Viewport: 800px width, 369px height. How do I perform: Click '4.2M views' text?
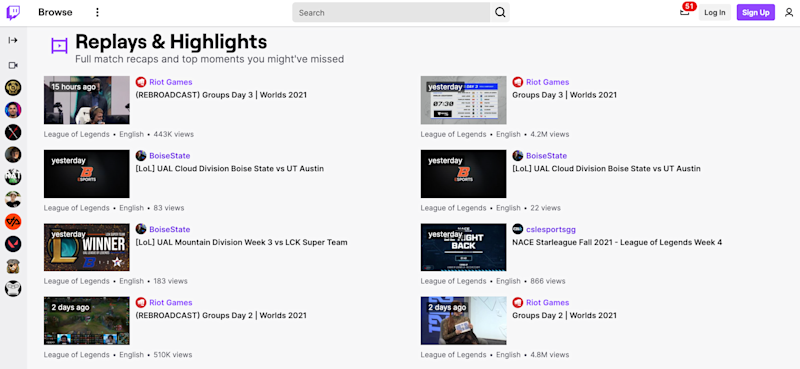click(551, 134)
